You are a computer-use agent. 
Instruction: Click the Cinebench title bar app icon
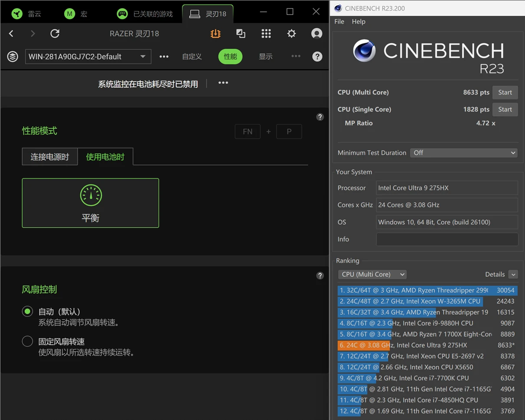pyautogui.click(x=338, y=8)
